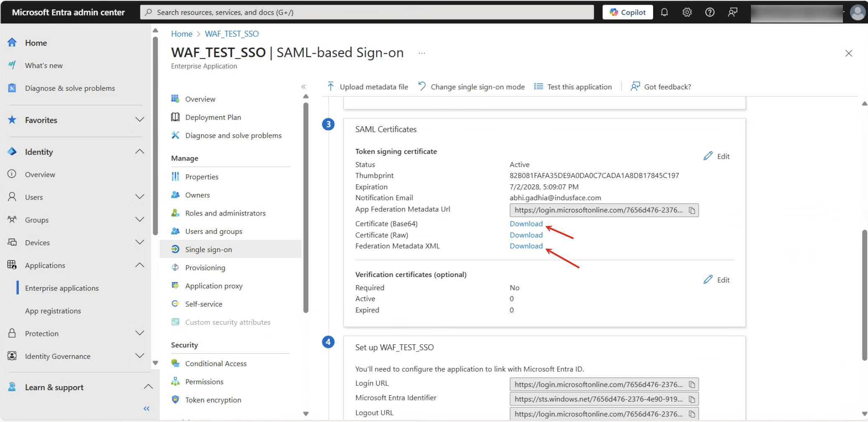Collapse the left navigation pane
This screenshot has width=868, height=422.
[146, 409]
